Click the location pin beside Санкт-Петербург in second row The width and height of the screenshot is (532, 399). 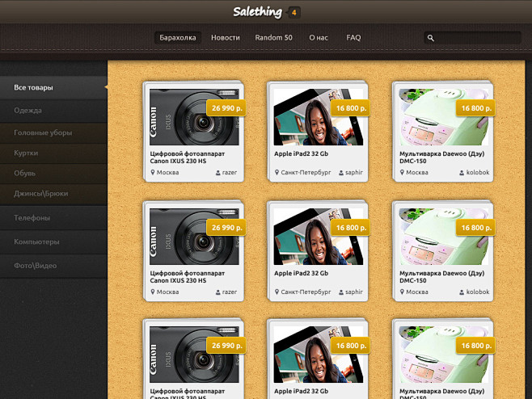(x=277, y=292)
